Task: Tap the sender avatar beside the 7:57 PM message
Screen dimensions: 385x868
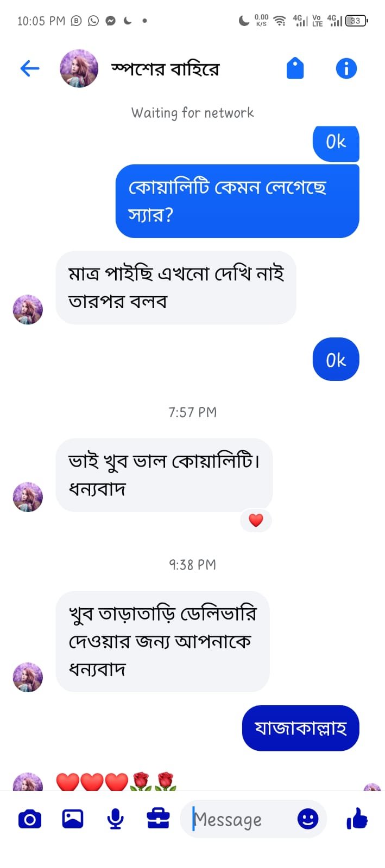Action: 28,496
